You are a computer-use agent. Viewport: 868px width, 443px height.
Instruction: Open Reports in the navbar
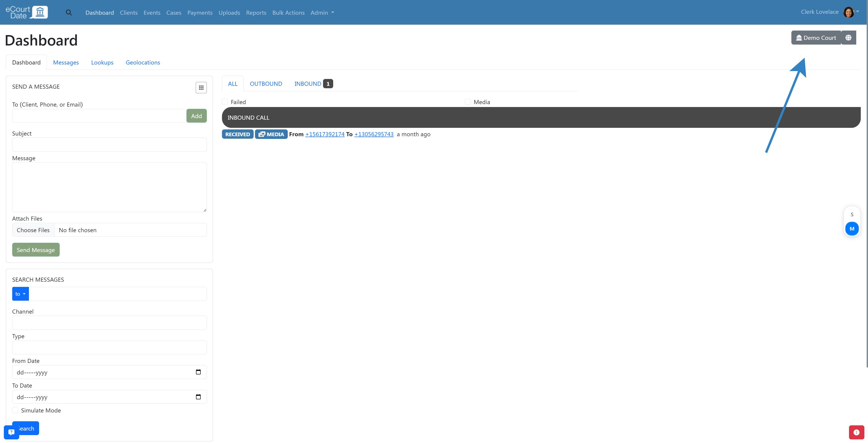[x=256, y=12]
